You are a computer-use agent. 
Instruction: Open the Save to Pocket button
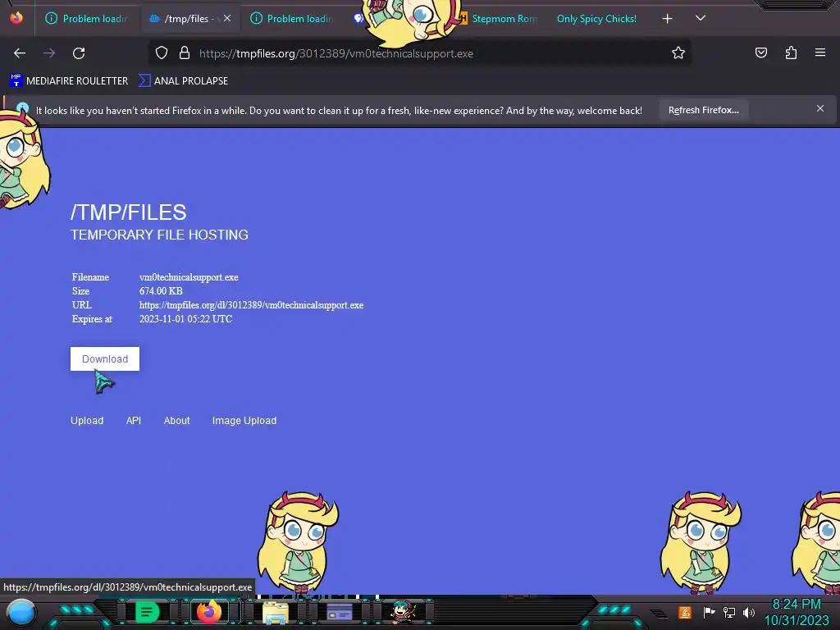pyautogui.click(x=760, y=52)
